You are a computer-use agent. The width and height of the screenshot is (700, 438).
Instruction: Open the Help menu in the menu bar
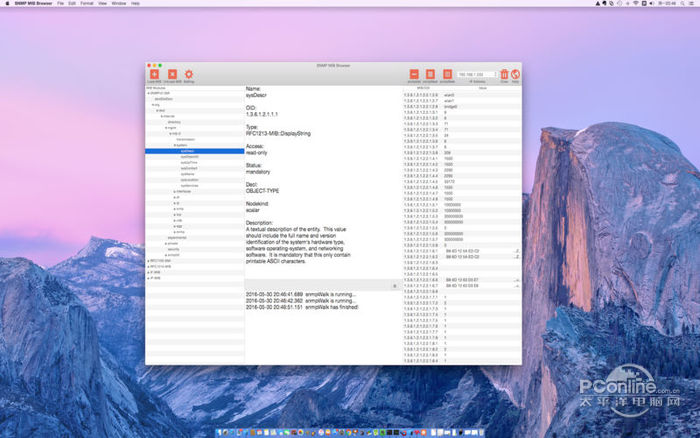135,3
